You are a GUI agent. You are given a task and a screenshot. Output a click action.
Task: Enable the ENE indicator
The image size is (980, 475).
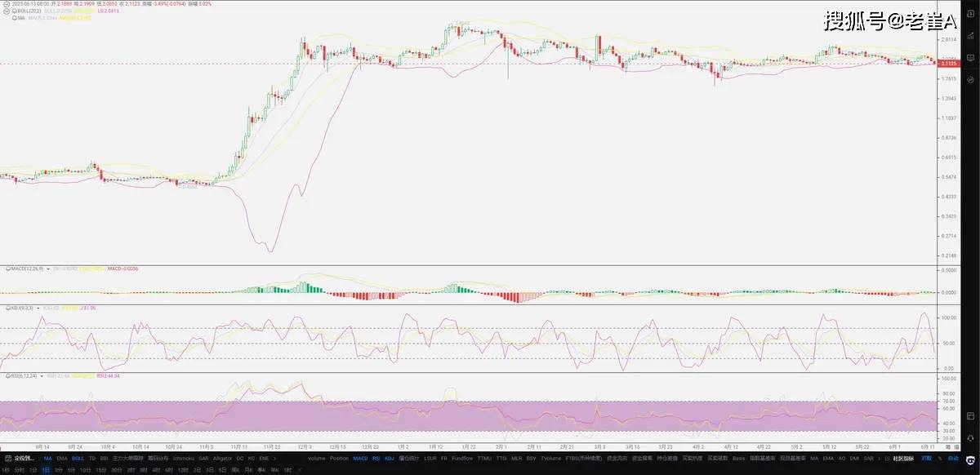click(x=263, y=459)
